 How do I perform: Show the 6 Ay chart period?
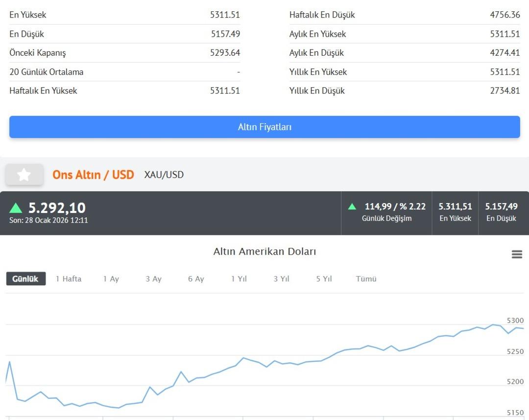coord(196,279)
